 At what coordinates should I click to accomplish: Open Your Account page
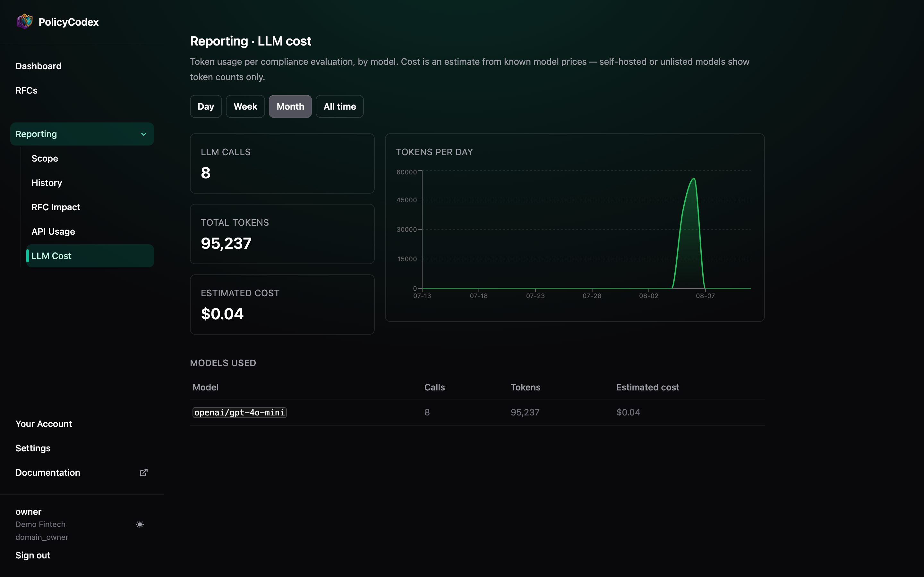pyautogui.click(x=44, y=423)
